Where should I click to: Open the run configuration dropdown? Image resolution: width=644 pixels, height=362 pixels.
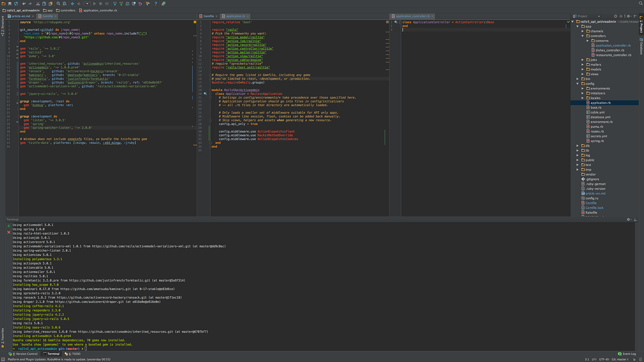pyautogui.click(x=87, y=3)
